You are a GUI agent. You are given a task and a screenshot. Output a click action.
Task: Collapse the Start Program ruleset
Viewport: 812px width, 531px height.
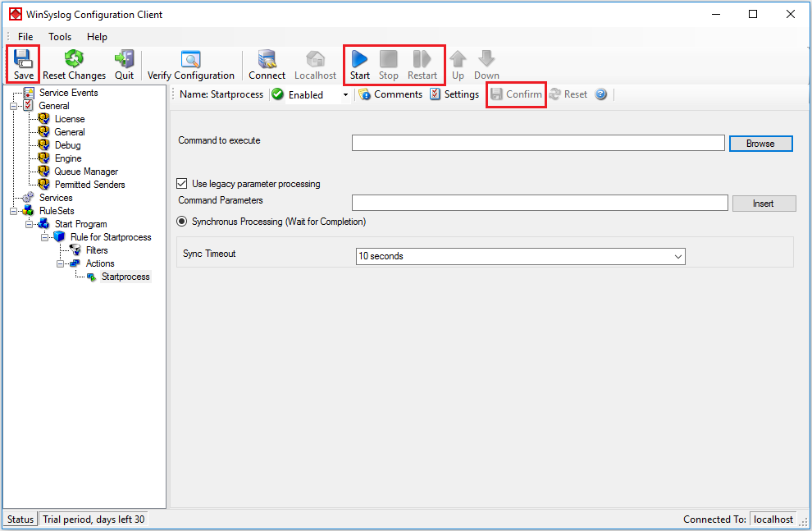point(29,224)
